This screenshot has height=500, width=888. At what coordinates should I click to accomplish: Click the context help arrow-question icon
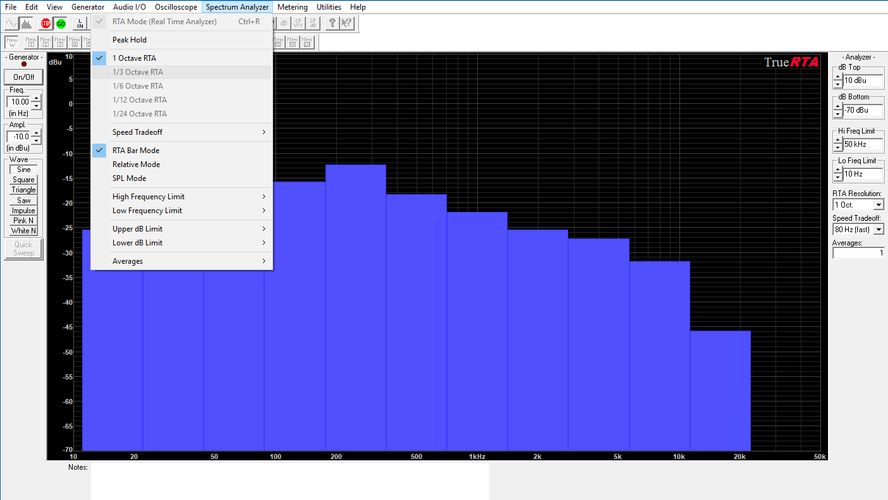[x=346, y=23]
